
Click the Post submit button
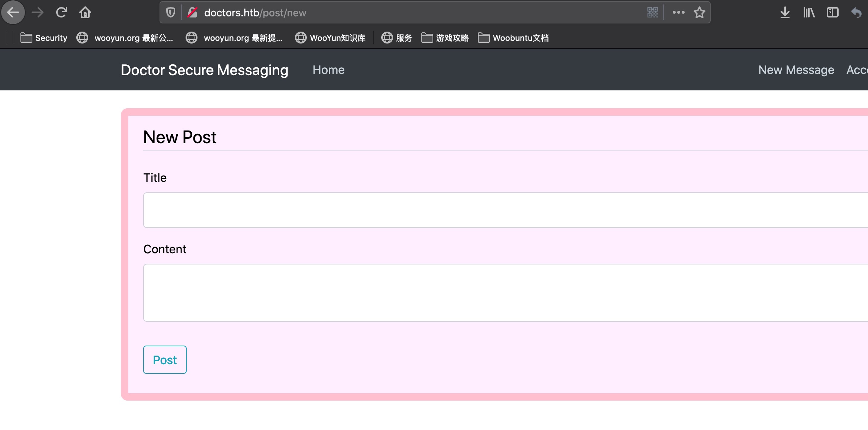point(165,360)
